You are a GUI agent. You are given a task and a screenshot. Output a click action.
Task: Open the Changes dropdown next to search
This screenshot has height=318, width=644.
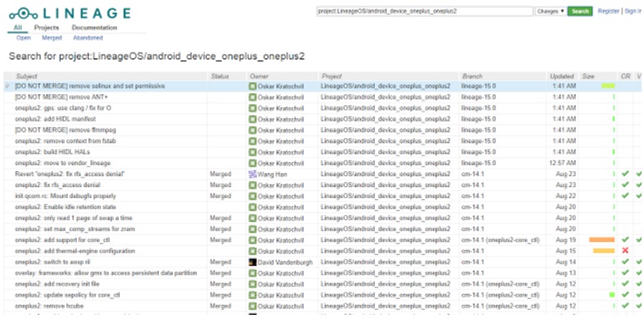[550, 11]
